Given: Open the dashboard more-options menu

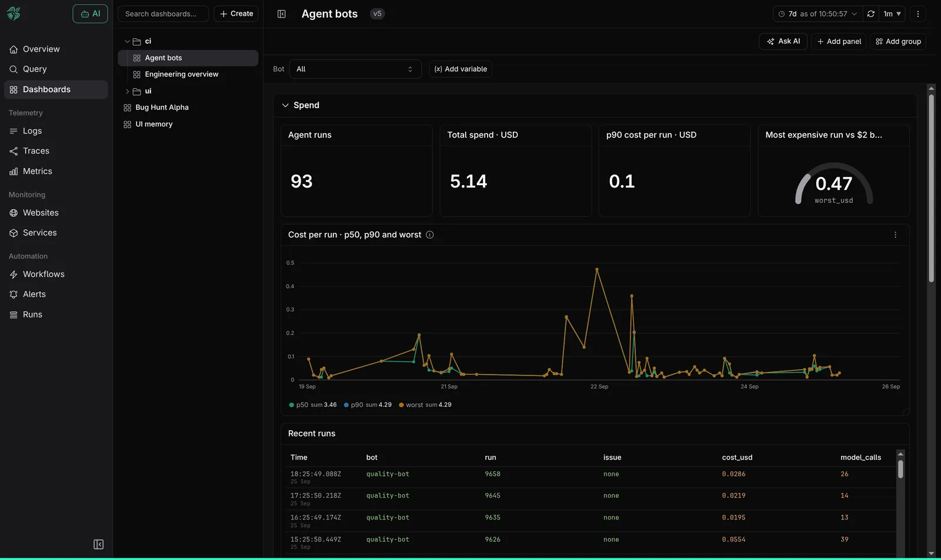Looking at the screenshot, I should coord(918,14).
